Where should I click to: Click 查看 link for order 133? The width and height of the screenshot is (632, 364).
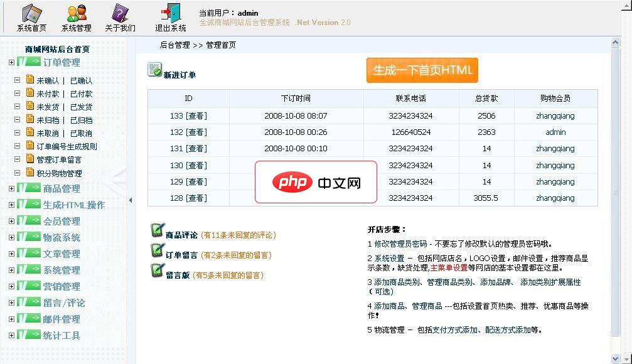tap(195, 115)
